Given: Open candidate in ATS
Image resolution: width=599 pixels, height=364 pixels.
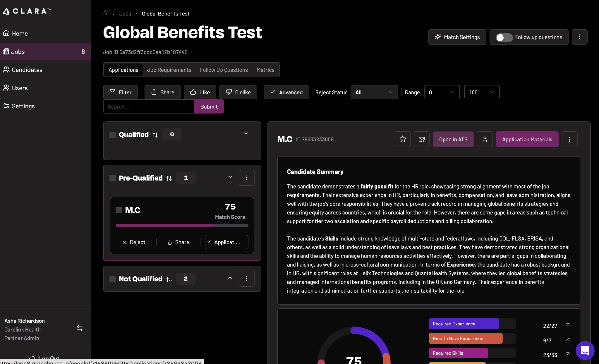Looking at the screenshot, I should coord(453,139).
